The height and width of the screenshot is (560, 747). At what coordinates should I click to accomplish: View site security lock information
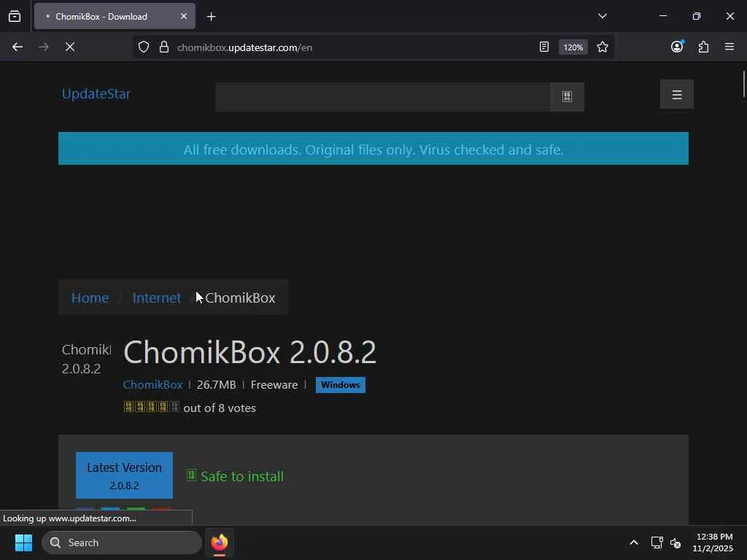coord(164,47)
